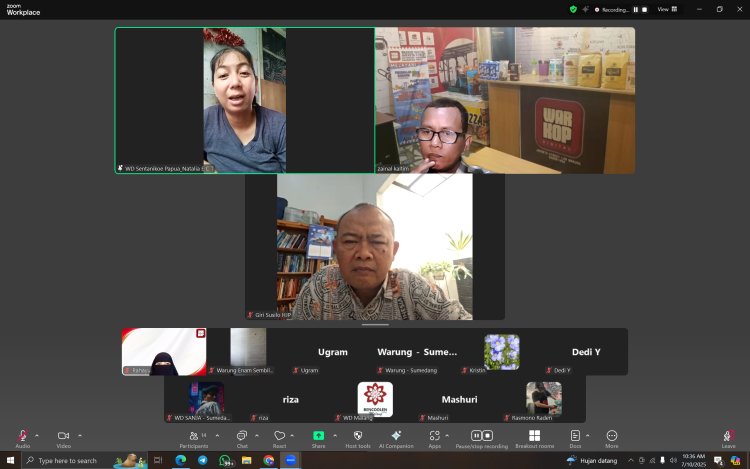Viewport: 750px width, 469px height.
Task: Open Breakout rooms
Action: click(534, 436)
